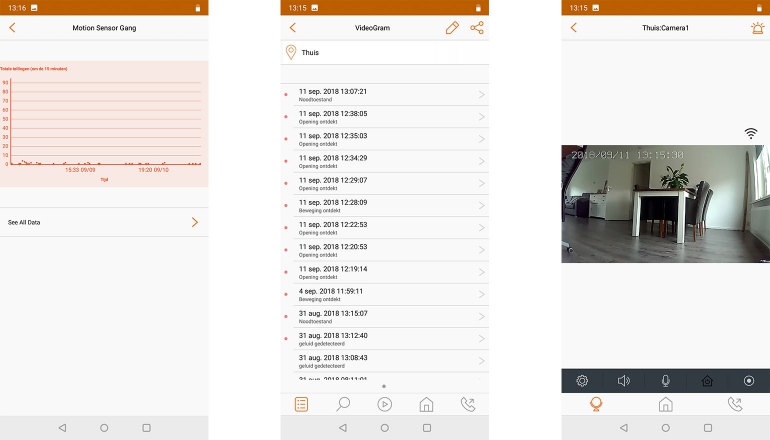Select the Thuis location row
This screenshot has width=770, height=440.
tap(385, 52)
